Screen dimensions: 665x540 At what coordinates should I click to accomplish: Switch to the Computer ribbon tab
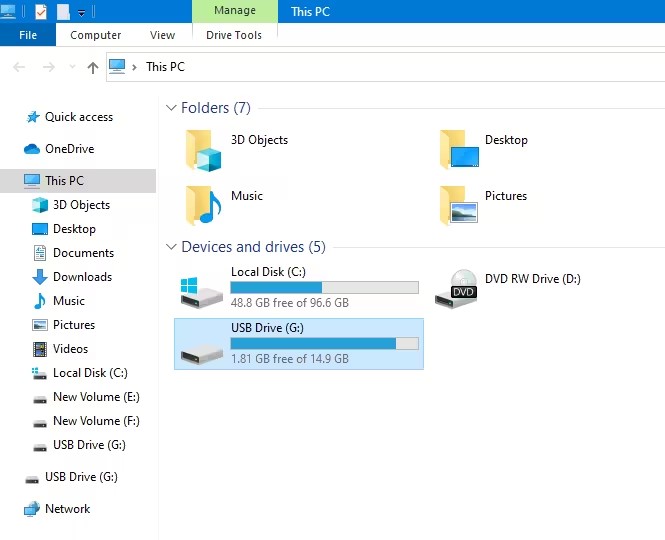95,35
